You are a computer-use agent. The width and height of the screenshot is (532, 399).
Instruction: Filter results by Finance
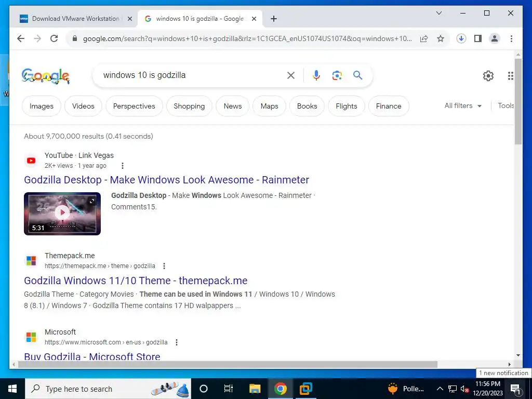pos(389,106)
